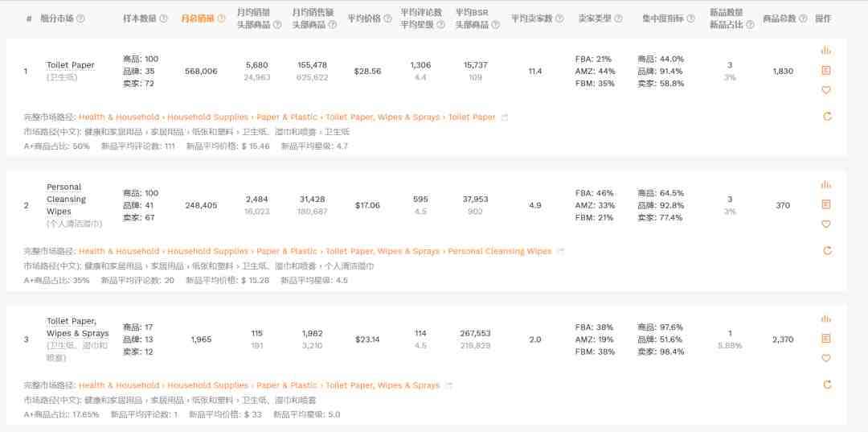868x432 pixels.
Task: Click the help icon beside 新品数量 新品占比
Action: pyautogui.click(x=750, y=24)
